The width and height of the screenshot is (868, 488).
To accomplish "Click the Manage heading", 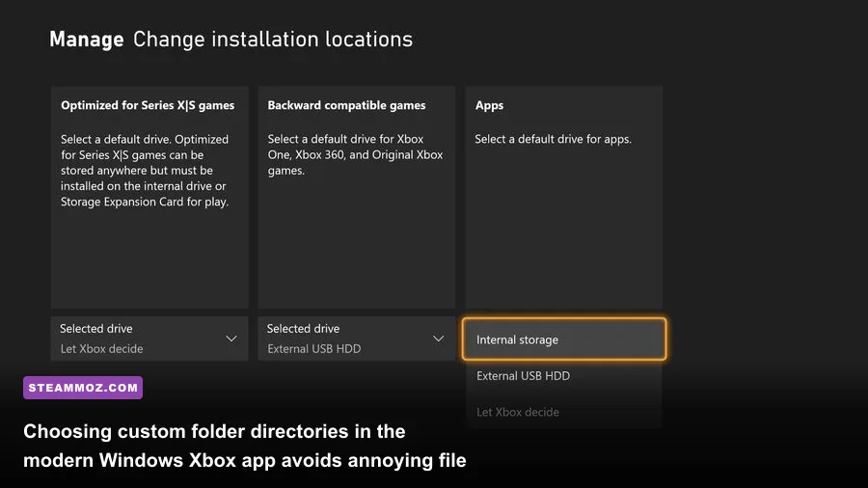I will 87,40.
